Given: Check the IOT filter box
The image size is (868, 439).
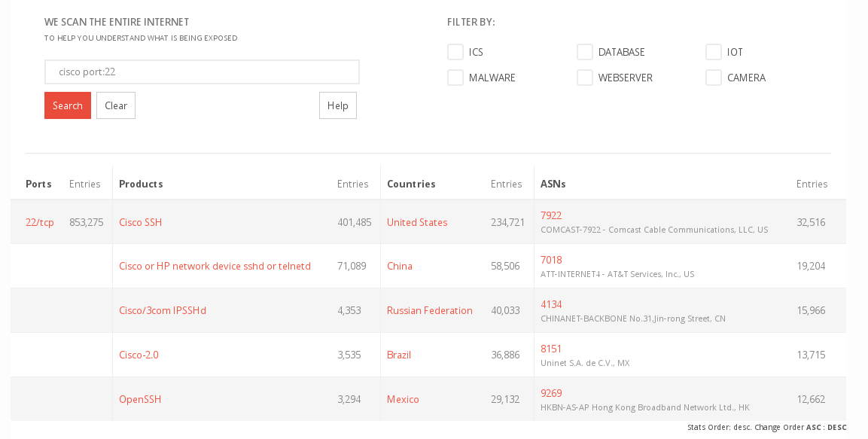Looking at the screenshot, I should pyautogui.click(x=714, y=52).
